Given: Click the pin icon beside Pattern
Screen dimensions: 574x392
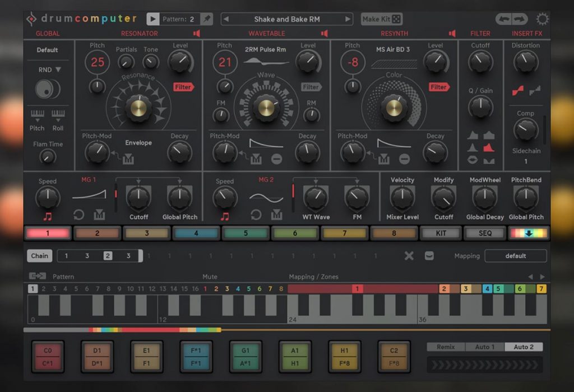Looking at the screenshot, I should [206, 19].
